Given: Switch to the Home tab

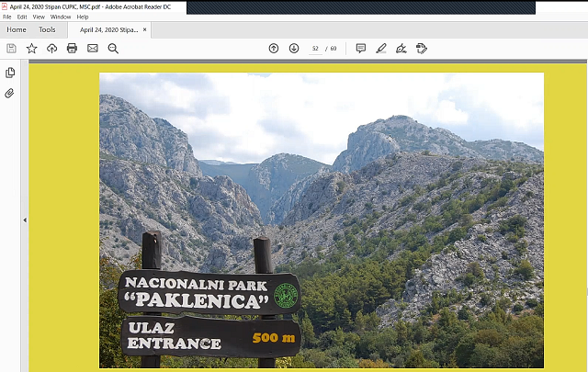Looking at the screenshot, I should [17, 29].
